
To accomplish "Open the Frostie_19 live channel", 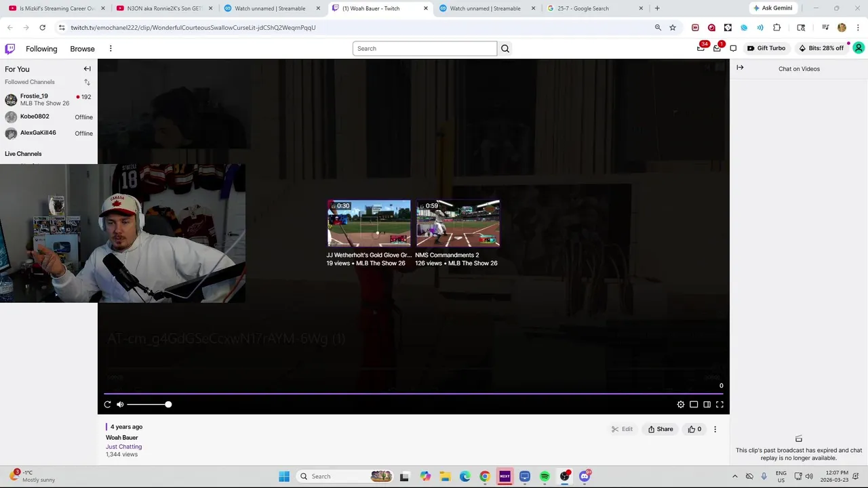I will (x=48, y=100).
